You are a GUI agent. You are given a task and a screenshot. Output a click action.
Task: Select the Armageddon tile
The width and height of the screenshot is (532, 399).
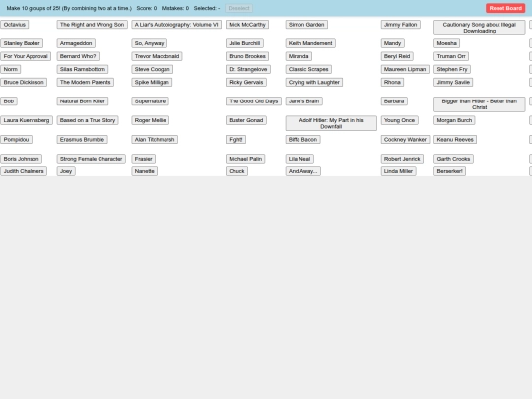coord(76,43)
